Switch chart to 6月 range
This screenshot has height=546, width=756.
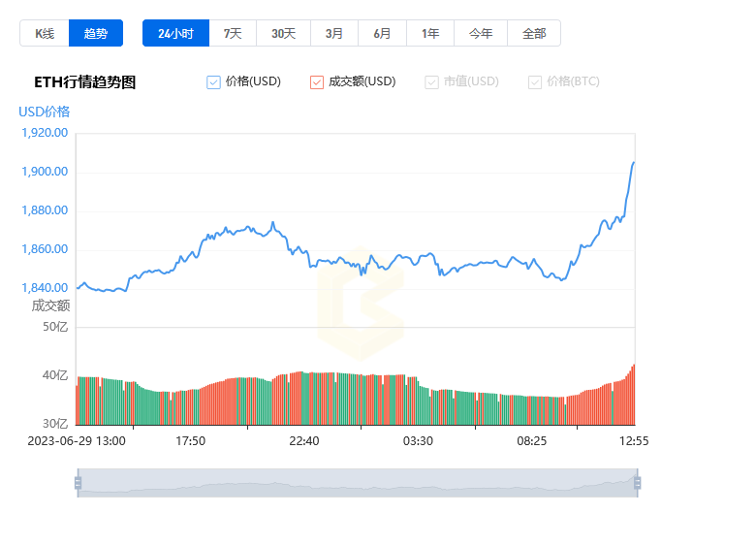tap(382, 33)
